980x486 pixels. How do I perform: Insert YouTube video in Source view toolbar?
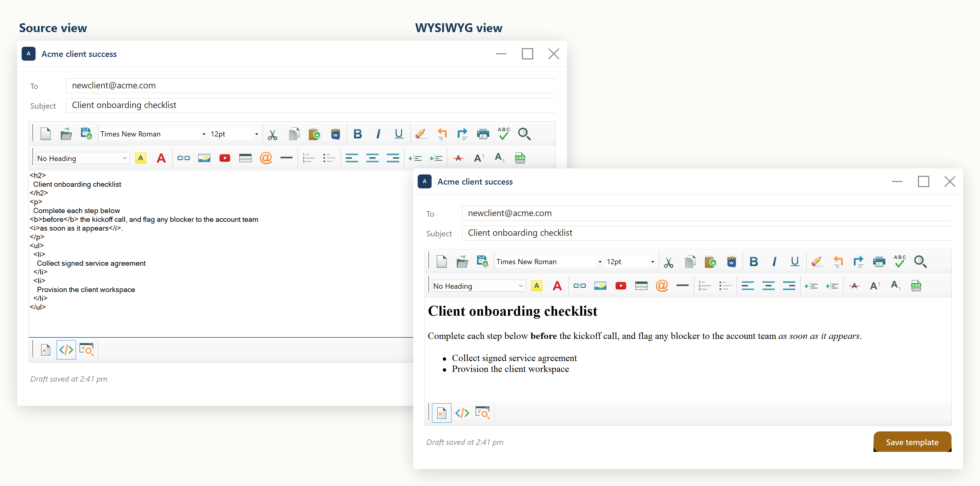[225, 158]
